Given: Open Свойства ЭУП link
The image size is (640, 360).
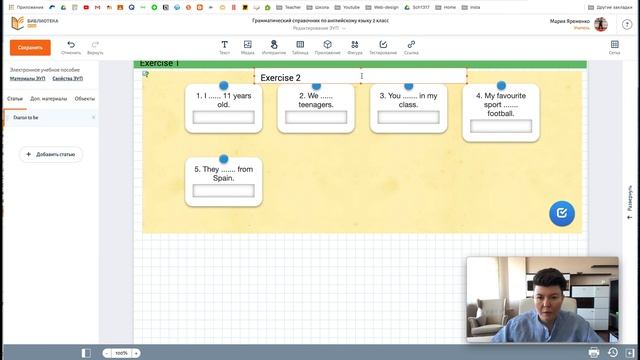Looking at the screenshot, I should (68, 78).
